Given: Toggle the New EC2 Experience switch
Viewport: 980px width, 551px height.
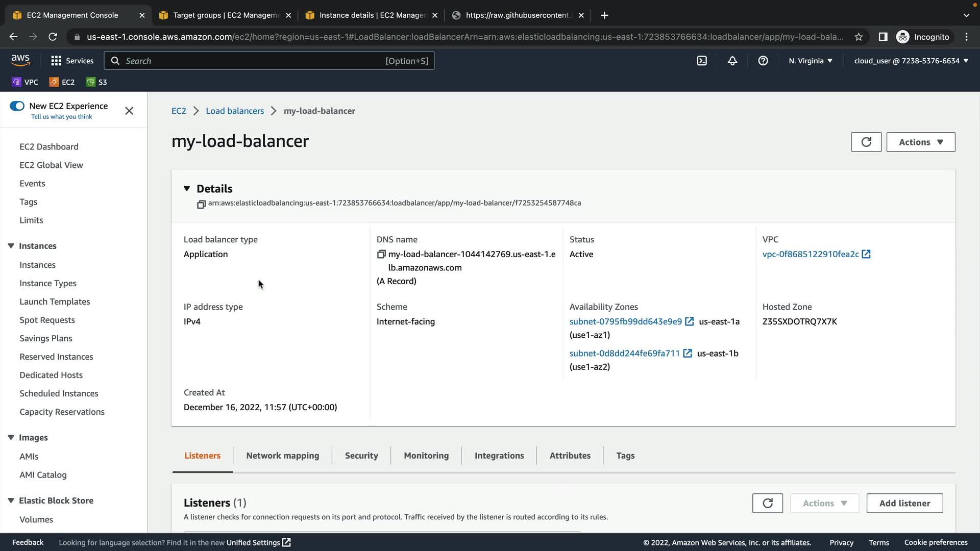Looking at the screenshot, I should [17, 106].
